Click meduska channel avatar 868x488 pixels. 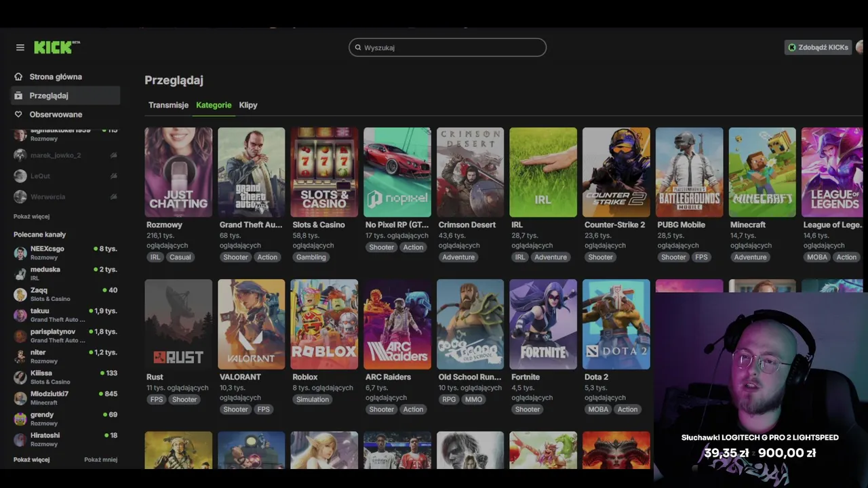pos(20,273)
